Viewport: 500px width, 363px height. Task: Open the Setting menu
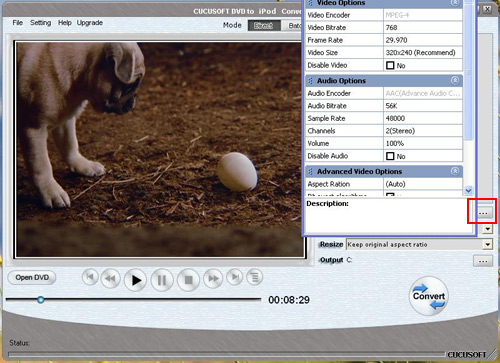pyautogui.click(x=41, y=23)
